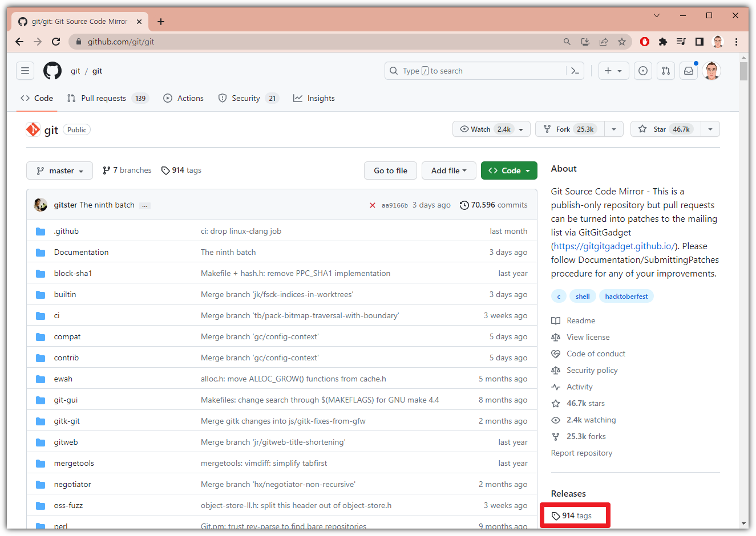Go back with Chrome back arrow
The width and height of the screenshot is (756, 536).
coord(19,42)
